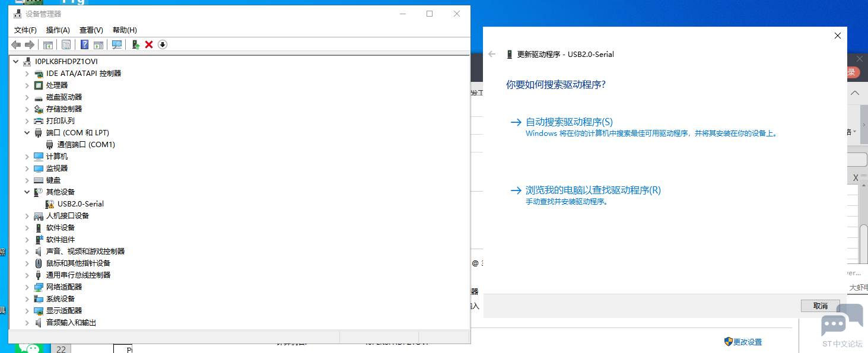Open the 文件(F) menu
This screenshot has width=868, height=353.
point(26,30)
